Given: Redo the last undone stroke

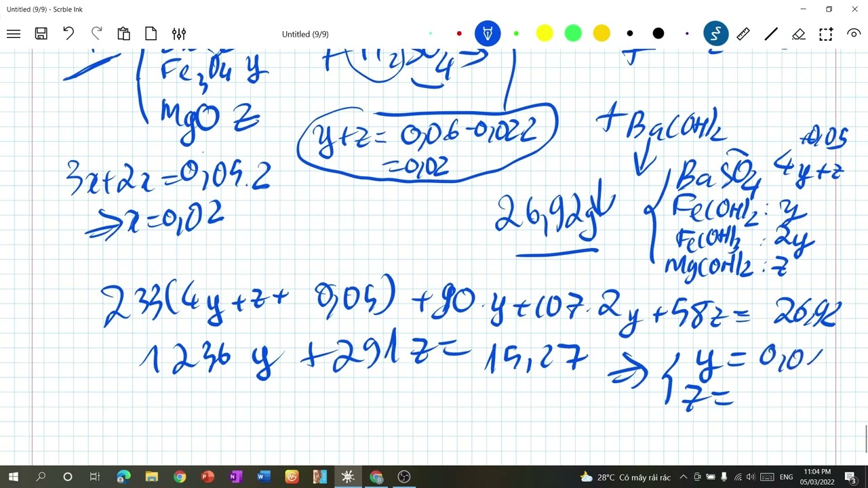Looking at the screenshot, I should coord(96,33).
